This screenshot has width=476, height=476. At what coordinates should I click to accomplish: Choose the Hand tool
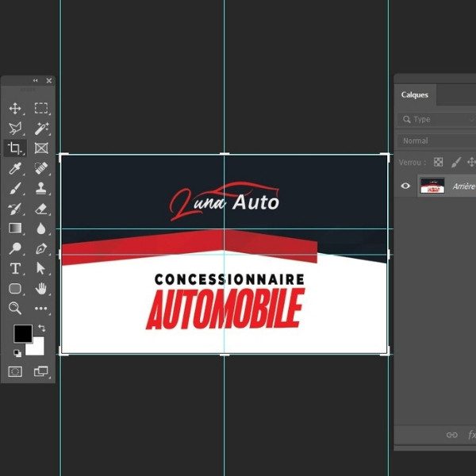(x=41, y=289)
